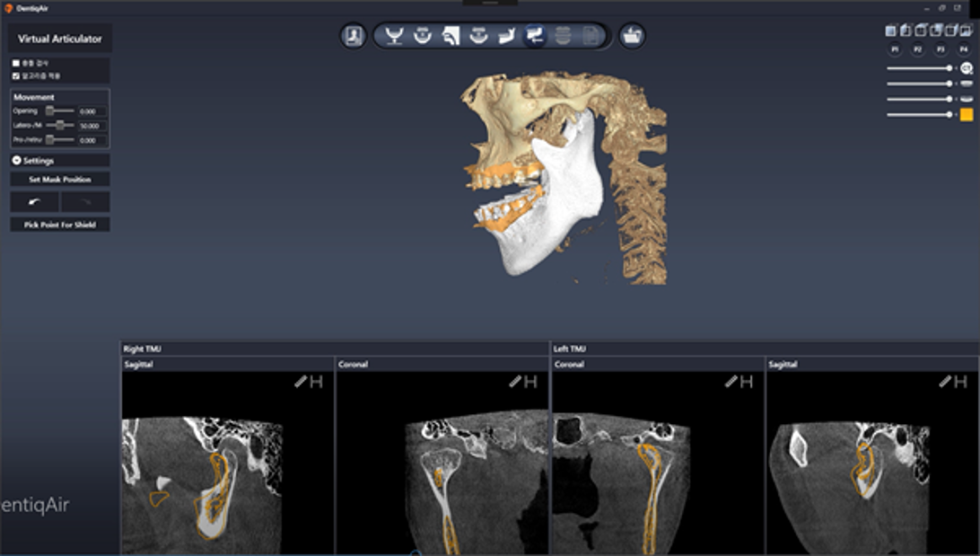This screenshot has width=980, height=556.
Task: Click the patient profile icon in top toolbar
Action: pos(353,36)
